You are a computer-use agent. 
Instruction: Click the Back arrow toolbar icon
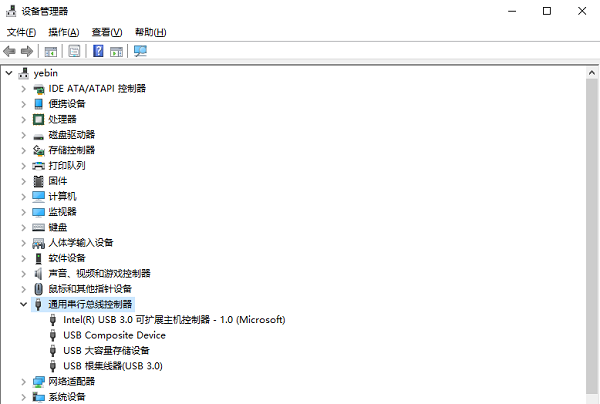[x=9, y=51]
